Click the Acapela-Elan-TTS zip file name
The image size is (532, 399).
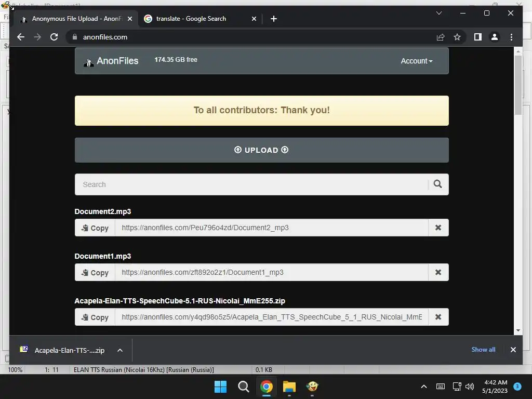click(x=180, y=301)
